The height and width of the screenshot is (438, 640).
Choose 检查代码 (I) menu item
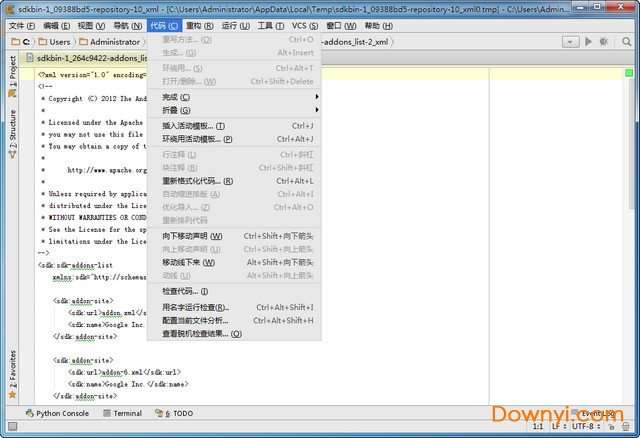pyautogui.click(x=234, y=291)
